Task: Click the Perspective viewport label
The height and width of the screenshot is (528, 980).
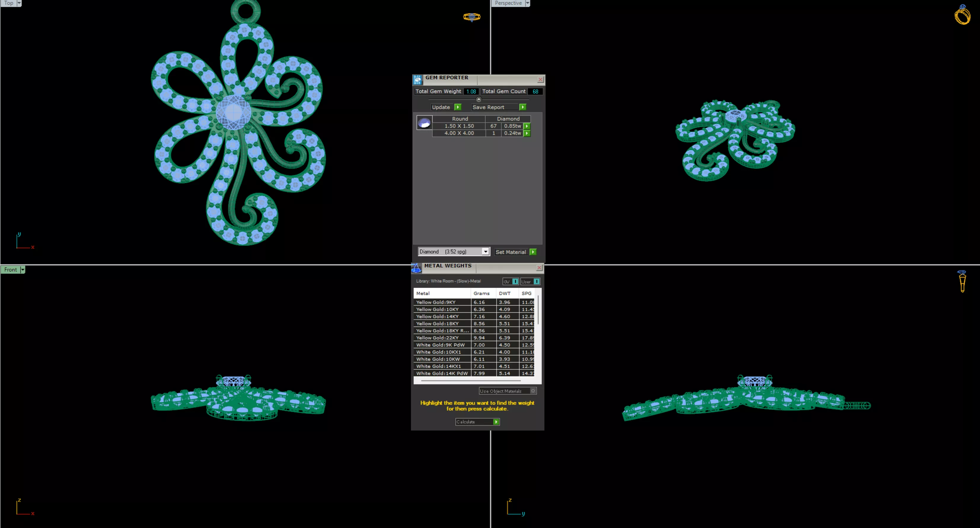Action: click(x=508, y=3)
